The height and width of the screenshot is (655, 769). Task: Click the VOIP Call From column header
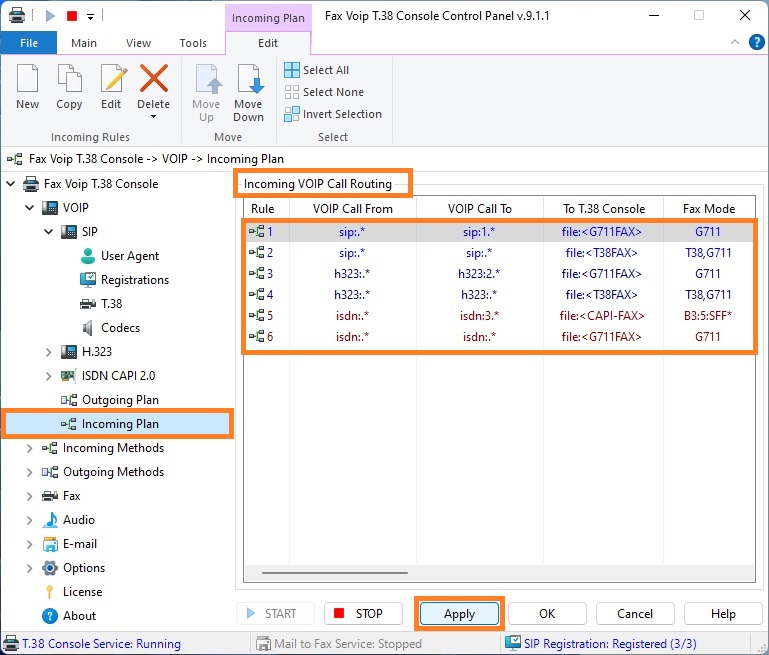[x=353, y=209]
